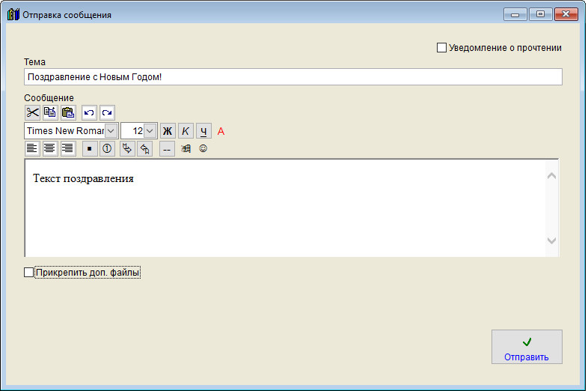
Task: Minimize the Отправка сообщения window
Action: tap(515, 14)
